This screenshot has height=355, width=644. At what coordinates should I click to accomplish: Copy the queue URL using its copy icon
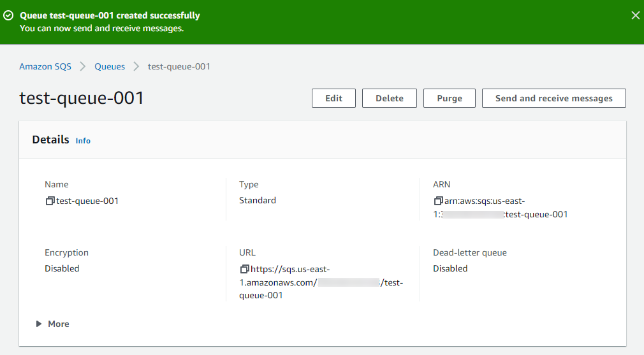point(244,269)
